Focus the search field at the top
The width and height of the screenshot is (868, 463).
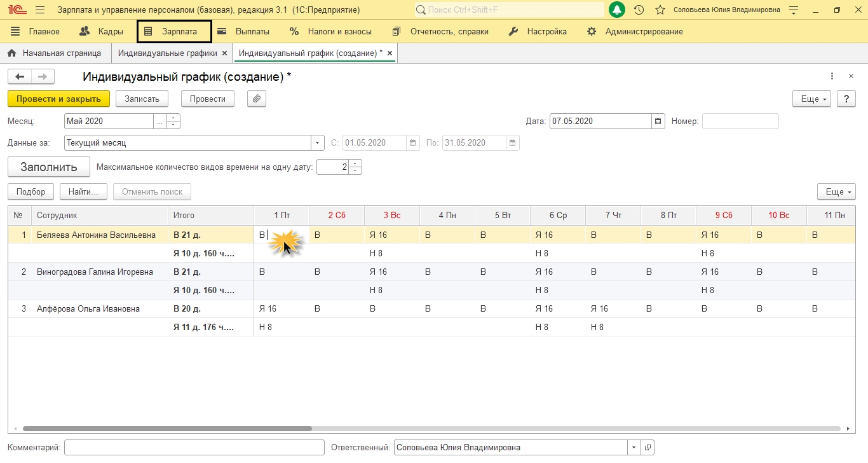[510, 10]
